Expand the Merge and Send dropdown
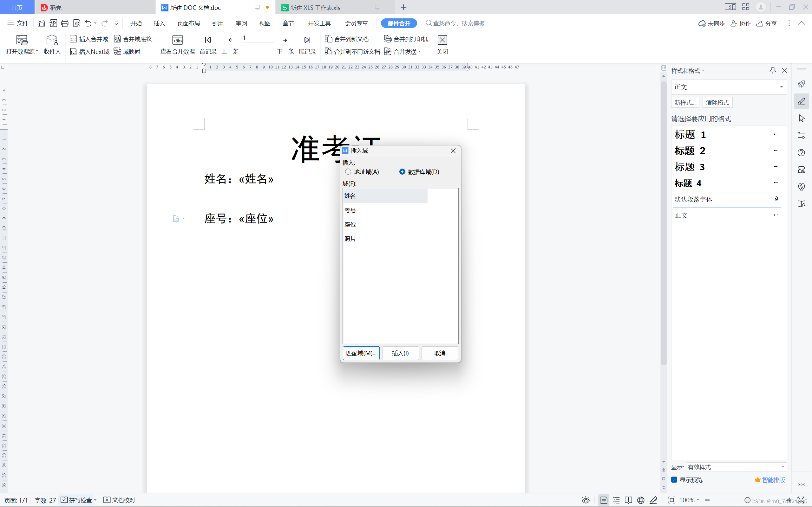812x507 pixels. tap(419, 52)
